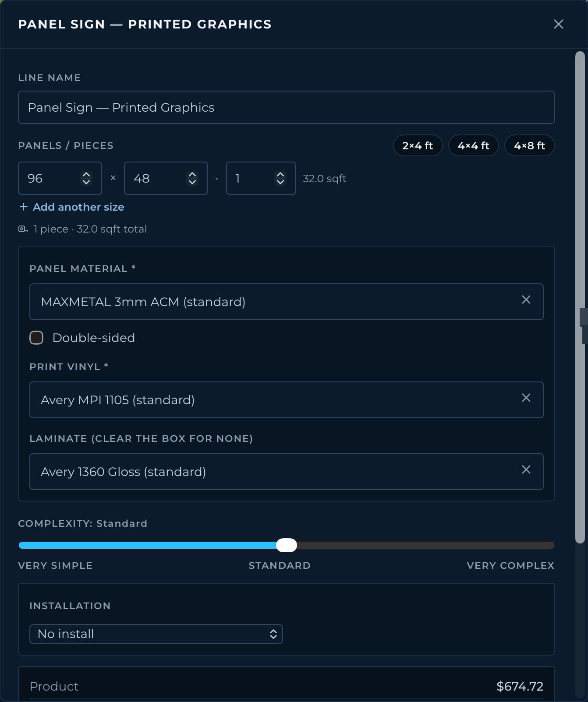Click the $674.72 product price

click(520, 686)
